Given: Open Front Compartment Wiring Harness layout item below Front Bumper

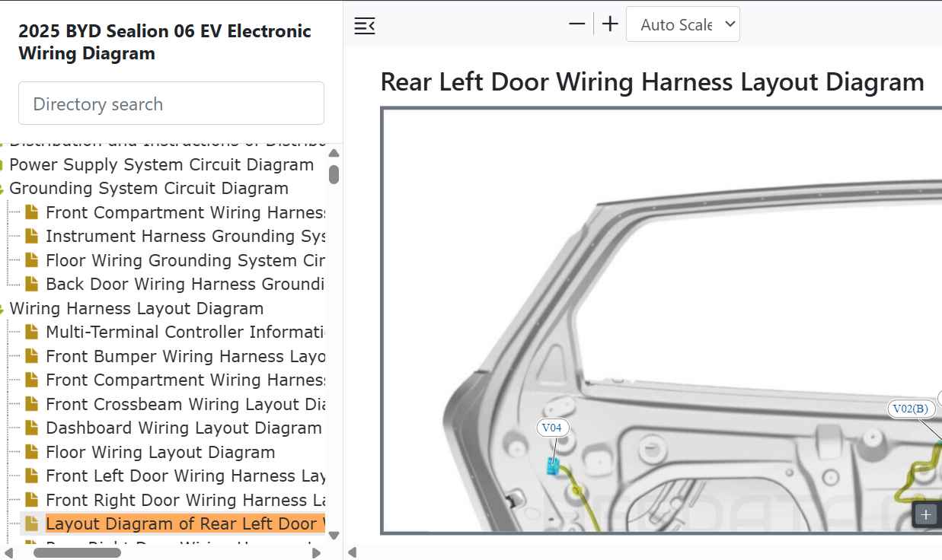Looking at the screenshot, I should (x=186, y=380).
